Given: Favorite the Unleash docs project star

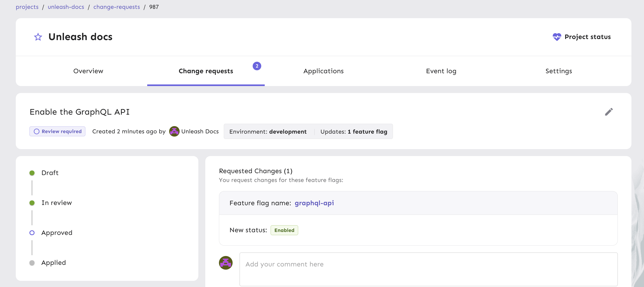Looking at the screenshot, I should pyautogui.click(x=38, y=37).
